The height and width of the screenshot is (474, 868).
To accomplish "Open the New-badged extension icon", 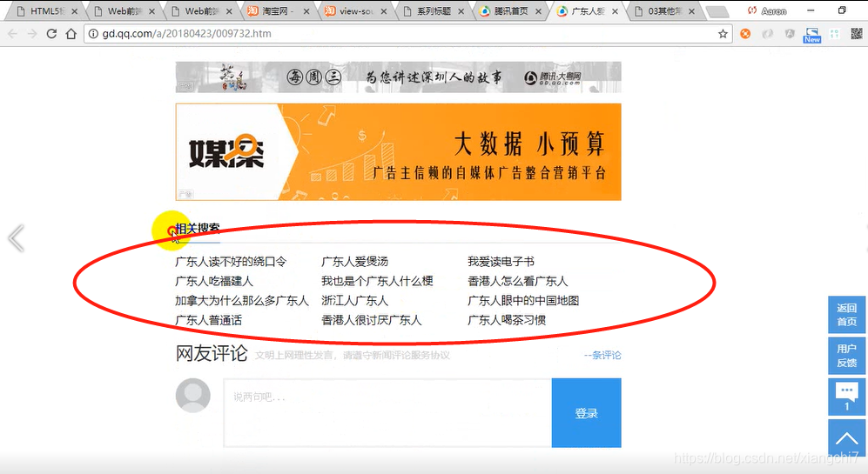I will tap(812, 35).
